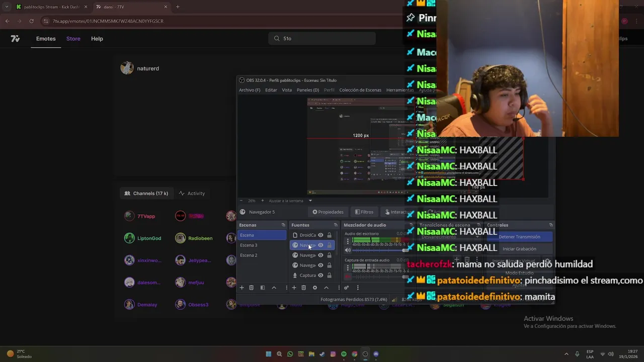Screen dimensions: 644x362
Task: Open naturerd profile link
Action: coord(140,68)
